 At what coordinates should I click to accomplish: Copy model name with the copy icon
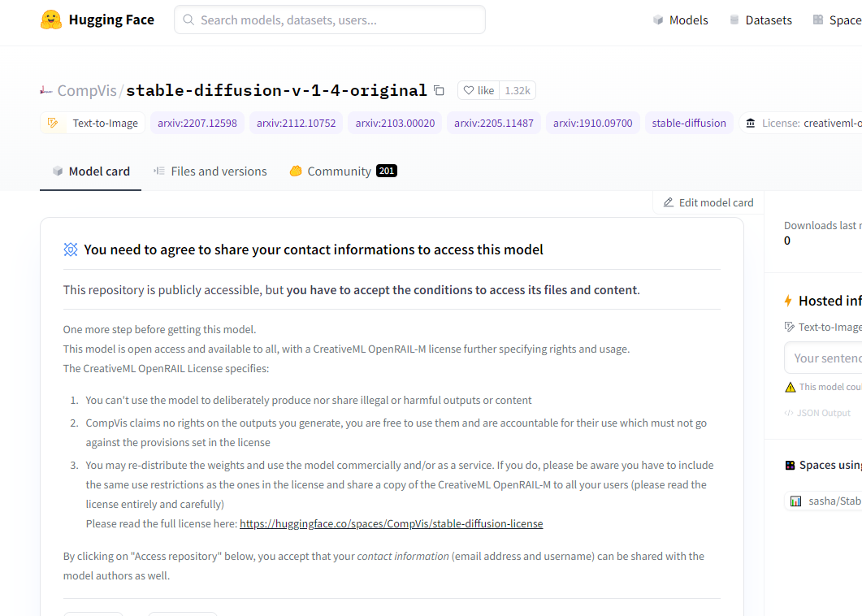click(x=439, y=90)
